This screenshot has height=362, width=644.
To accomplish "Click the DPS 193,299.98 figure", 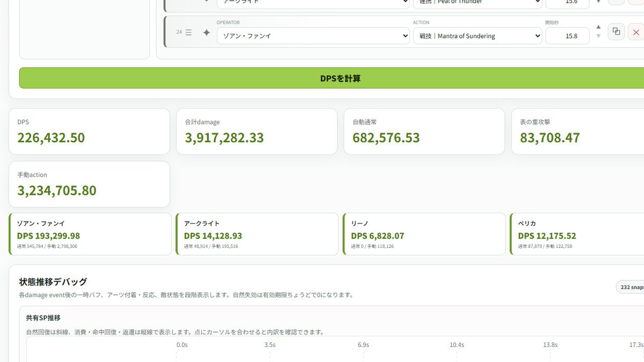I will 48,236.
